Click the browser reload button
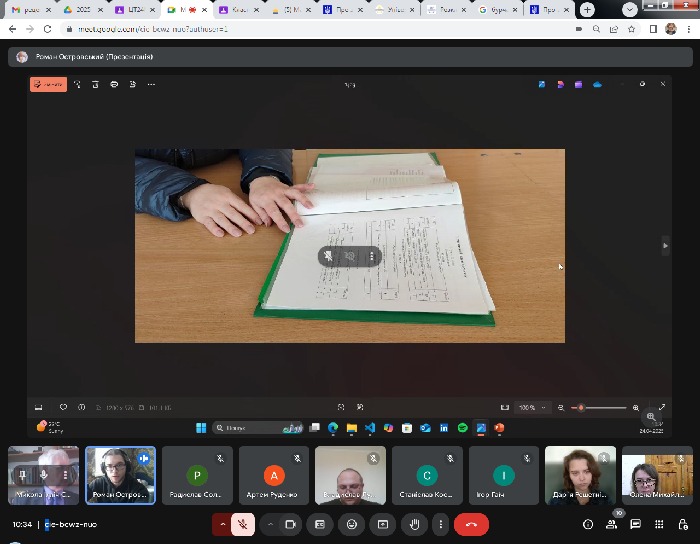This screenshot has height=544, width=700. 46,29
